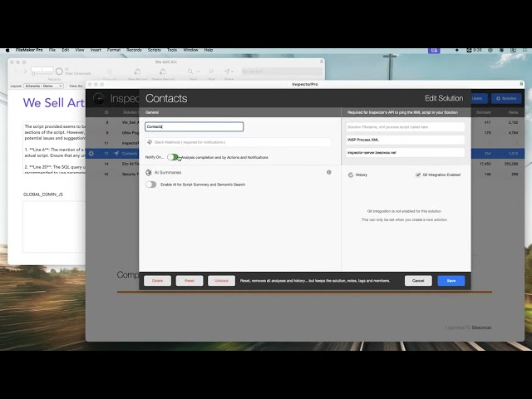Open the Help menu
The width and height of the screenshot is (532, 399).
[x=209, y=50]
